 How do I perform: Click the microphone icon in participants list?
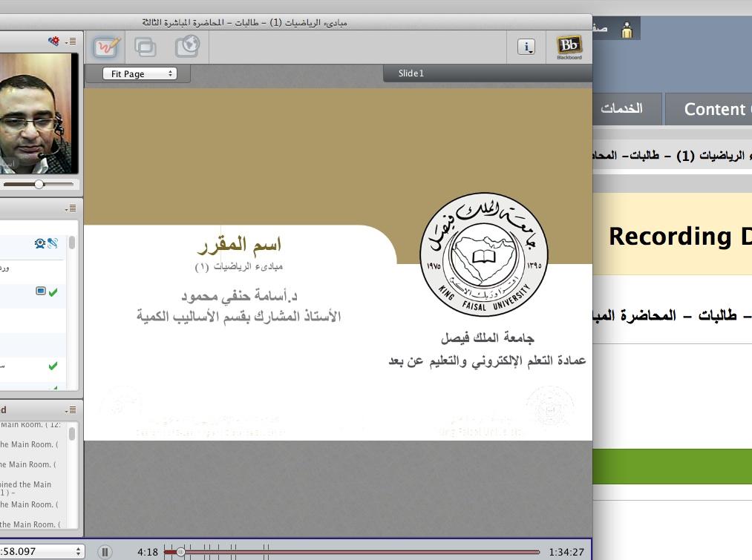pos(53,243)
